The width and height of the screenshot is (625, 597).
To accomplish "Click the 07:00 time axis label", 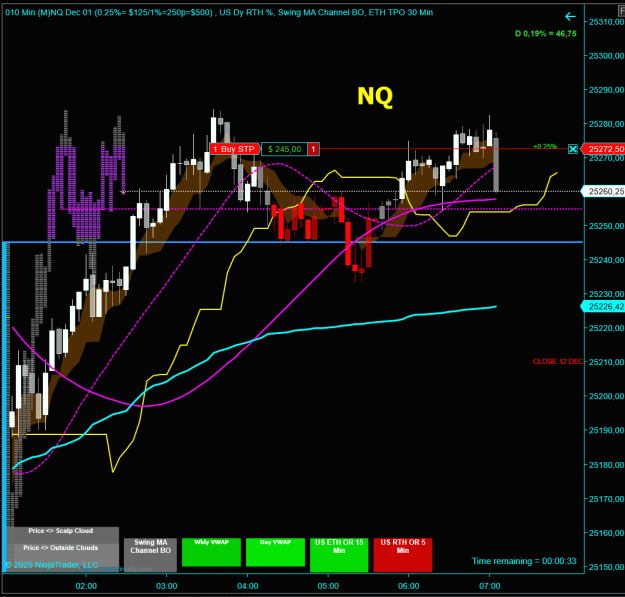I will 489,586.
